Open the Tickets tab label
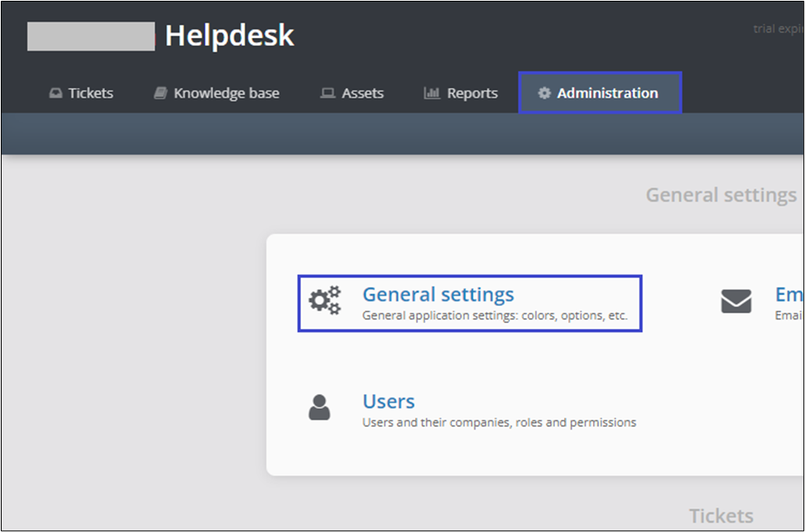The width and height of the screenshot is (805, 532). tap(90, 94)
